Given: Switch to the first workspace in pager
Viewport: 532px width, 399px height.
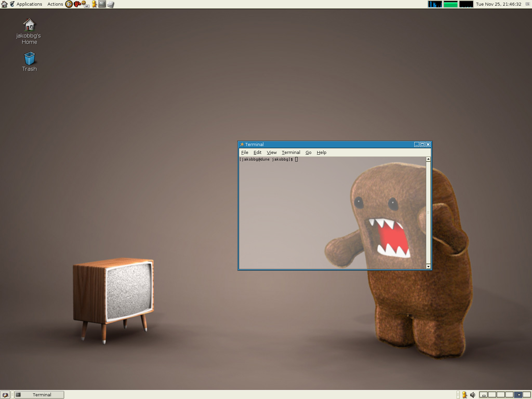Looking at the screenshot, I should pyautogui.click(x=484, y=395).
